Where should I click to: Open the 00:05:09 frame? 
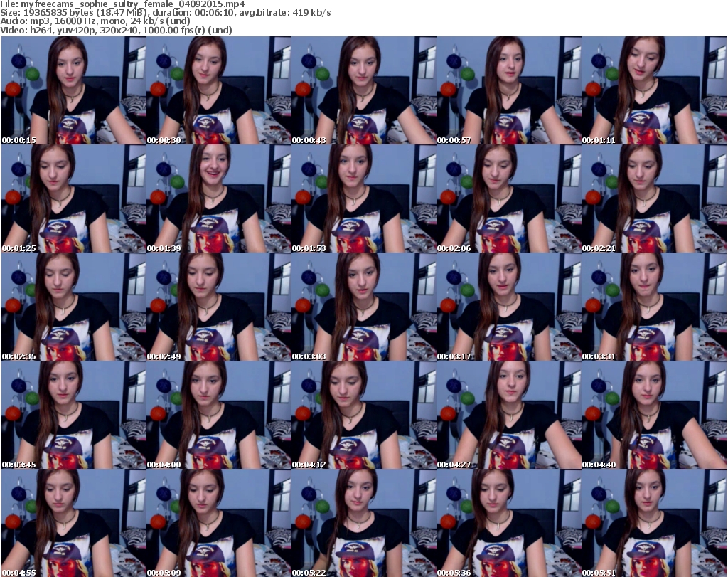pos(219,523)
